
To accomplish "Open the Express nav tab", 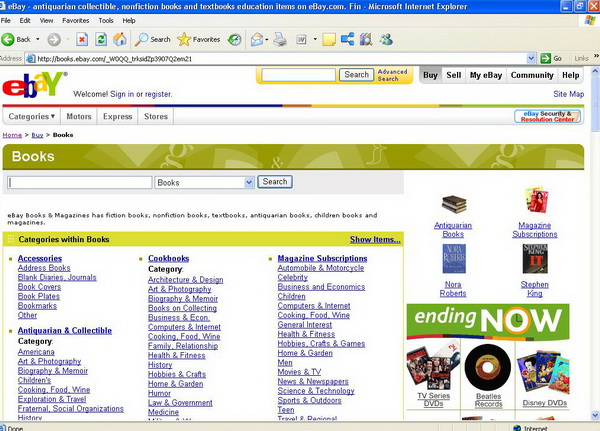I will click(117, 116).
